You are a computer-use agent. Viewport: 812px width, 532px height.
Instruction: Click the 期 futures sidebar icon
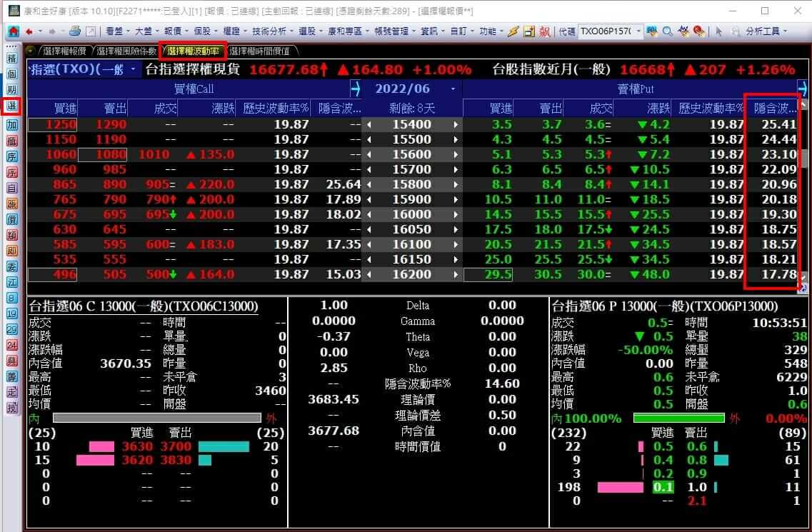11,89
